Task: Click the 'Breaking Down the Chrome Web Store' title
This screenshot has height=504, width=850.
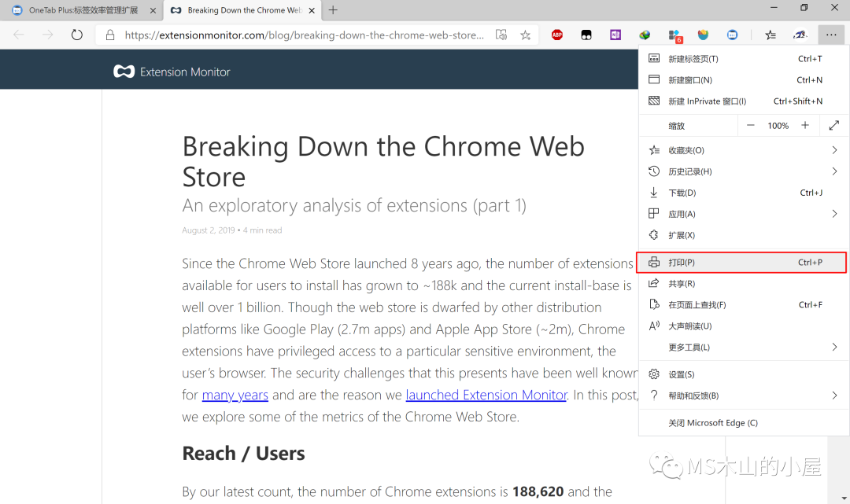Action: pos(383,161)
